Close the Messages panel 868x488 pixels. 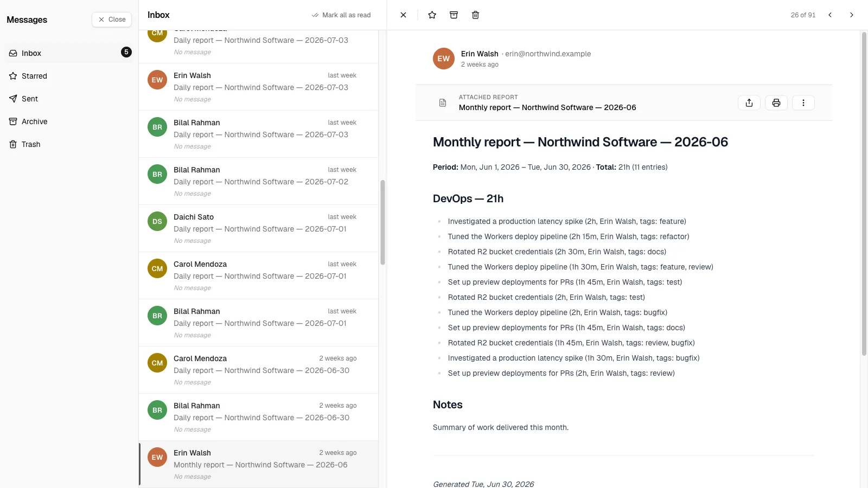[112, 20]
